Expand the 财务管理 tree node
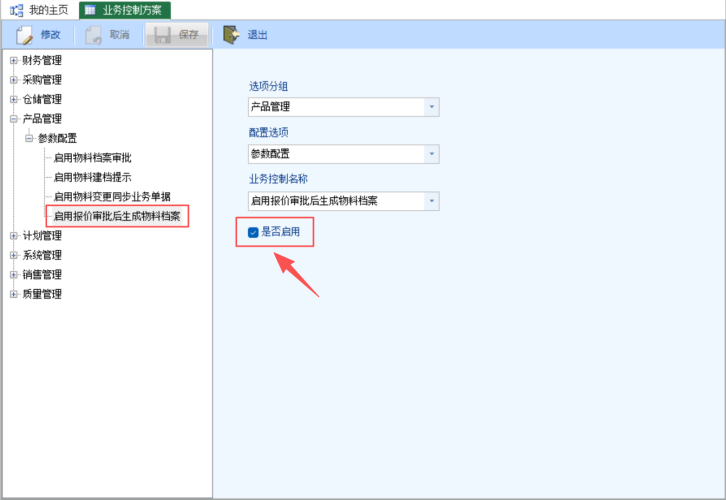The height and width of the screenshot is (500, 726). pyautogui.click(x=14, y=61)
